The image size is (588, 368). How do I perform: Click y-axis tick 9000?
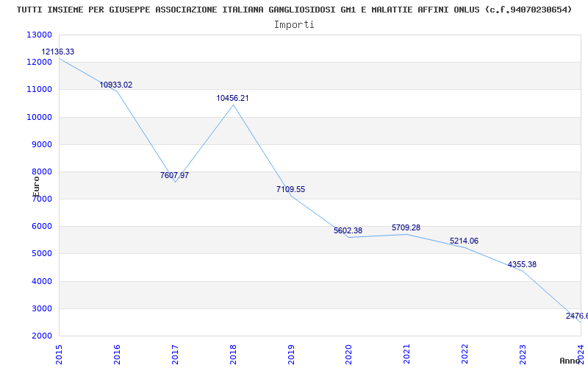coord(41,144)
